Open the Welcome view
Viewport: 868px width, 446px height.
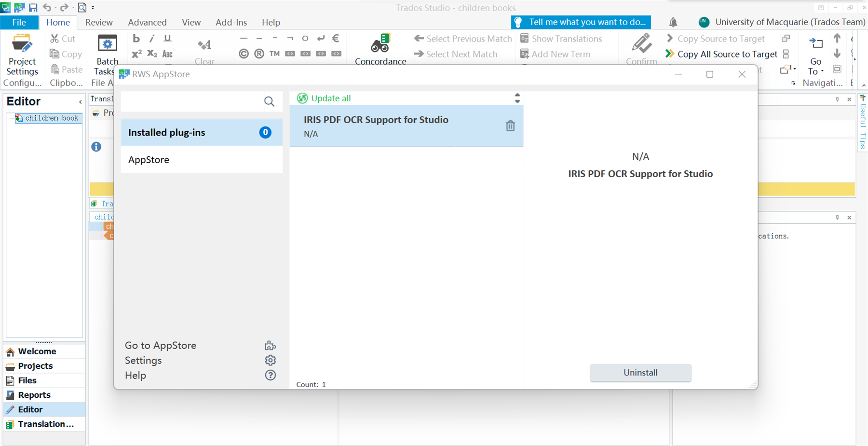(44, 351)
